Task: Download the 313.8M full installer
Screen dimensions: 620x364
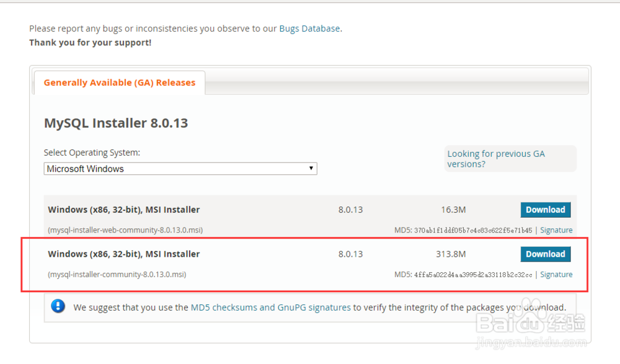Action: [x=545, y=254]
